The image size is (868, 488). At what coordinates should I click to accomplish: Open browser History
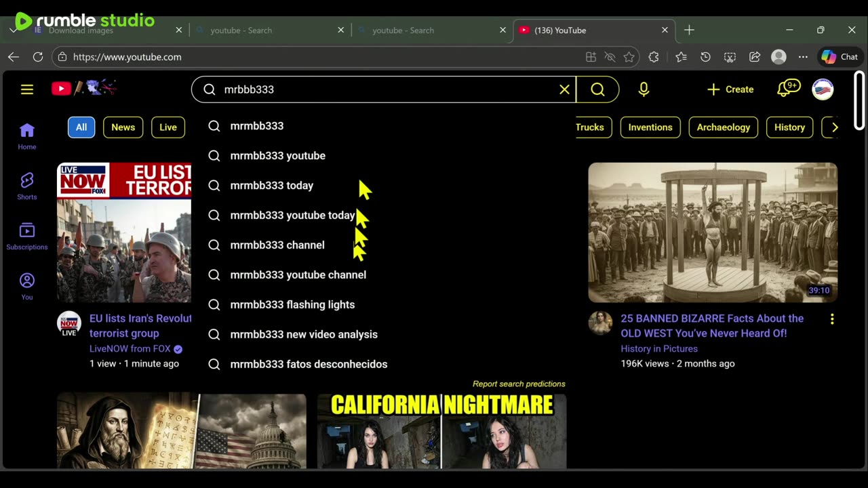pyautogui.click(x=705, y=57)
